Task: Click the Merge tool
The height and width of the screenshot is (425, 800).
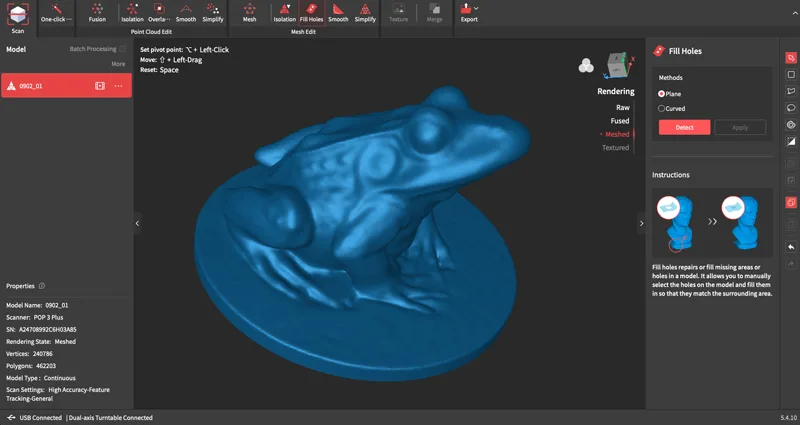Action: click(434, 13)
